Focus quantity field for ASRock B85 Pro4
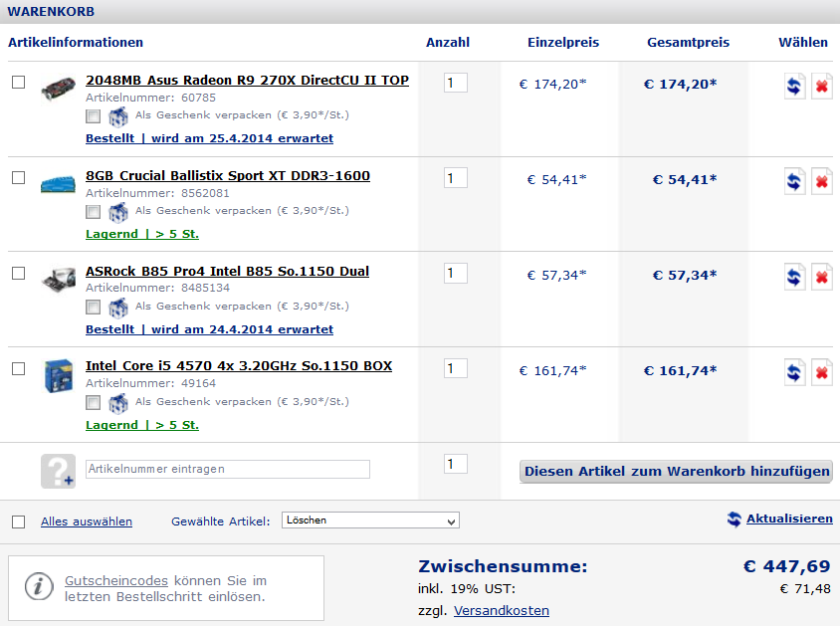840x626 pixels. coord(456,274)
